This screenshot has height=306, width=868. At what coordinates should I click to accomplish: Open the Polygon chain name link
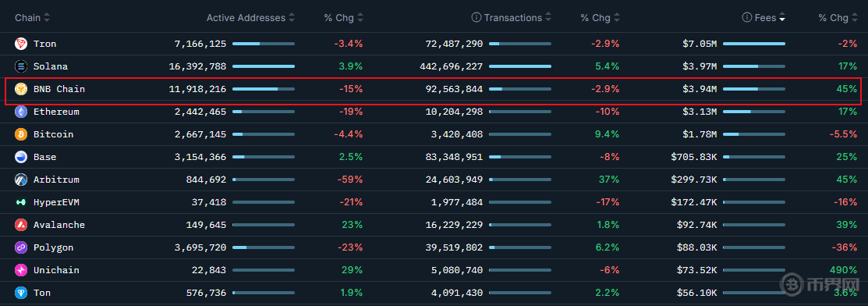pyautogui.click(x=53, y=247)
